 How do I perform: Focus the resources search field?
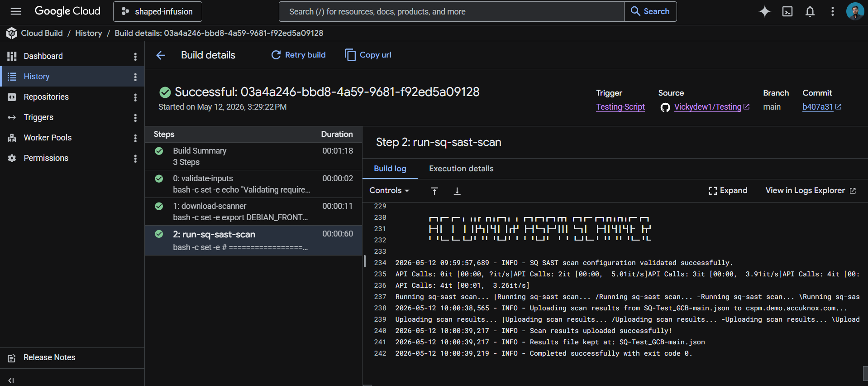click(x=451, y=11)
